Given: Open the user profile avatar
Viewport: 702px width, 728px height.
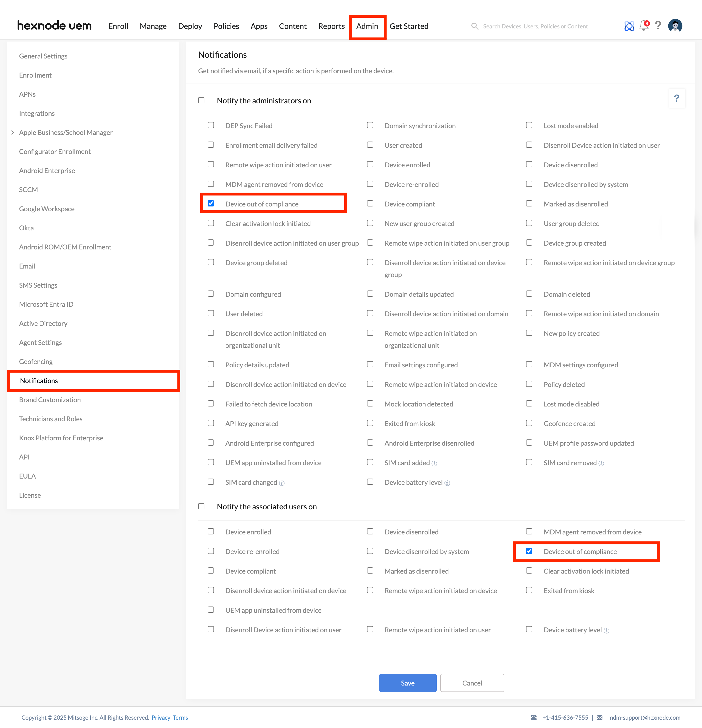Looking at the screenshot, I should [675, 26].
